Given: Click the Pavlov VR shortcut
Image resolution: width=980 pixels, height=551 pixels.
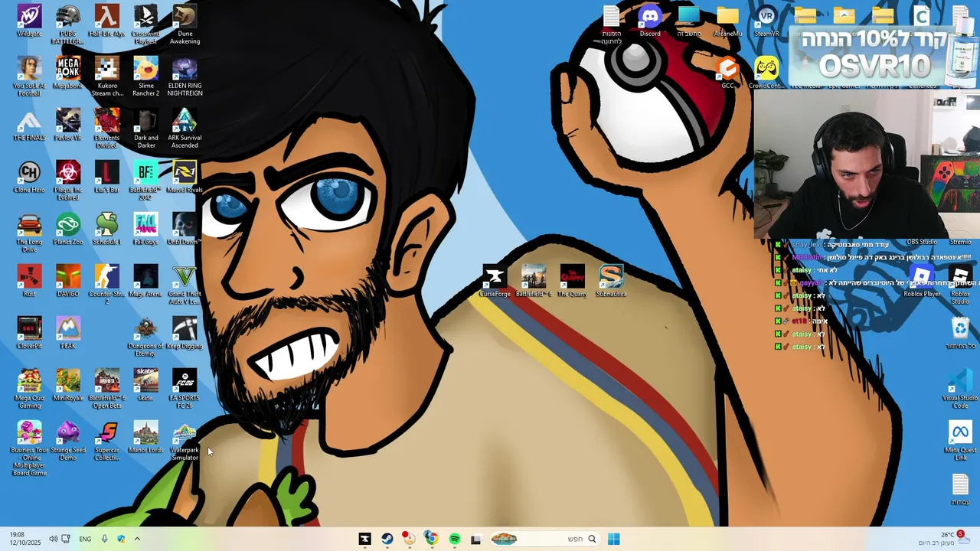Looking at the screenshot, I should [68, 125].
